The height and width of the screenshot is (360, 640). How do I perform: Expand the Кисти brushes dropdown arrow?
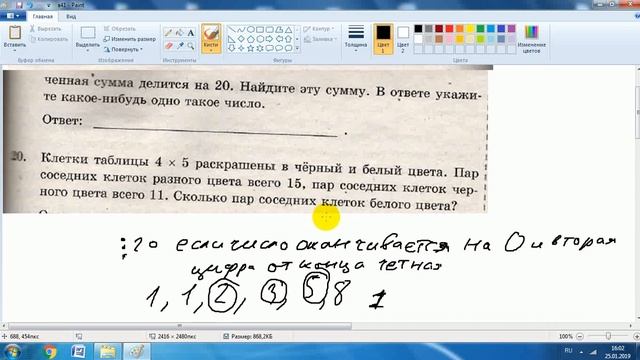tap(211, 50)
